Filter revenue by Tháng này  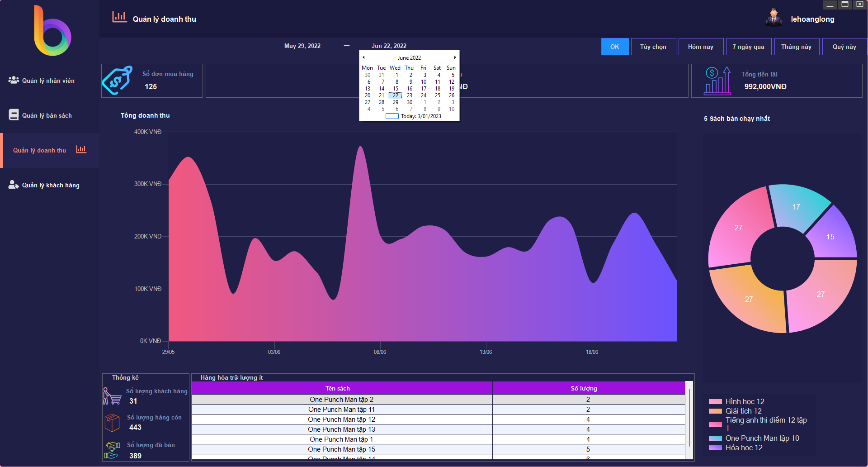pos(797,47)
